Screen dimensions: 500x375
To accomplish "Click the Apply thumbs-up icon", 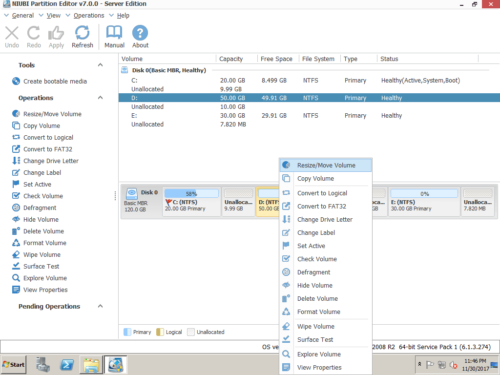I will (56, 33).
